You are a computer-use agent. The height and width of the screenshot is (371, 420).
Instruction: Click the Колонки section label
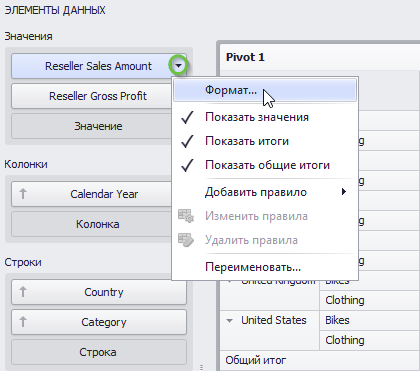coord(26,164)
